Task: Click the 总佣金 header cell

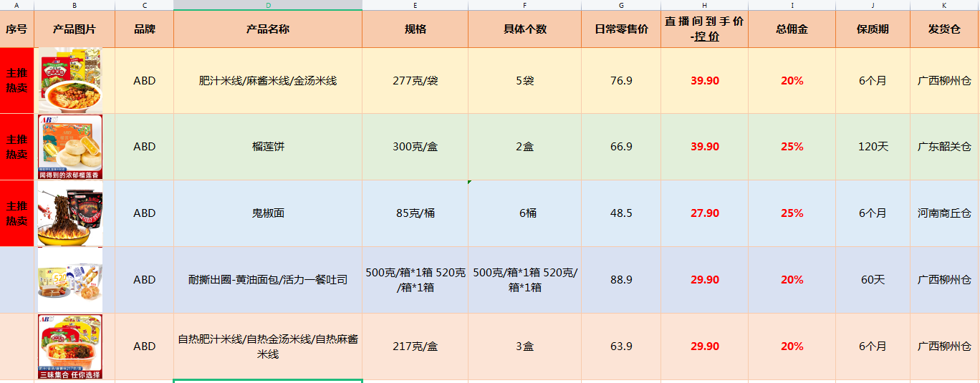Action: click(x=792, y=29)
